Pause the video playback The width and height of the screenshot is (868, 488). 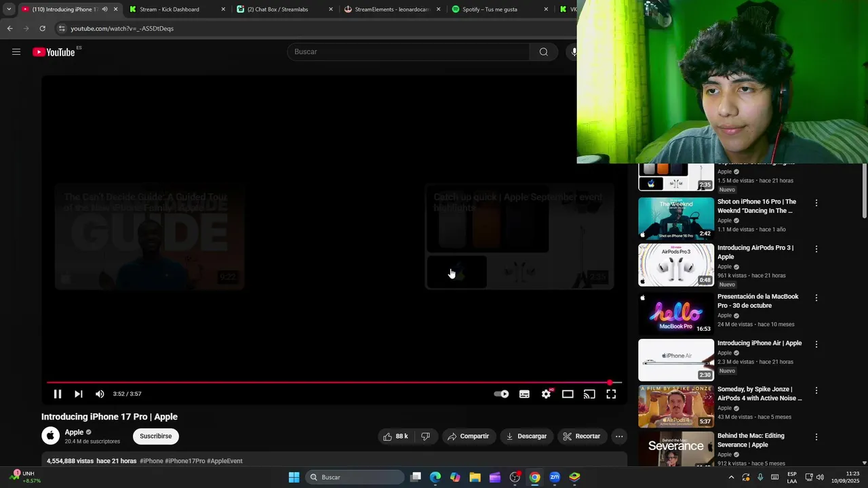(58, 394)
